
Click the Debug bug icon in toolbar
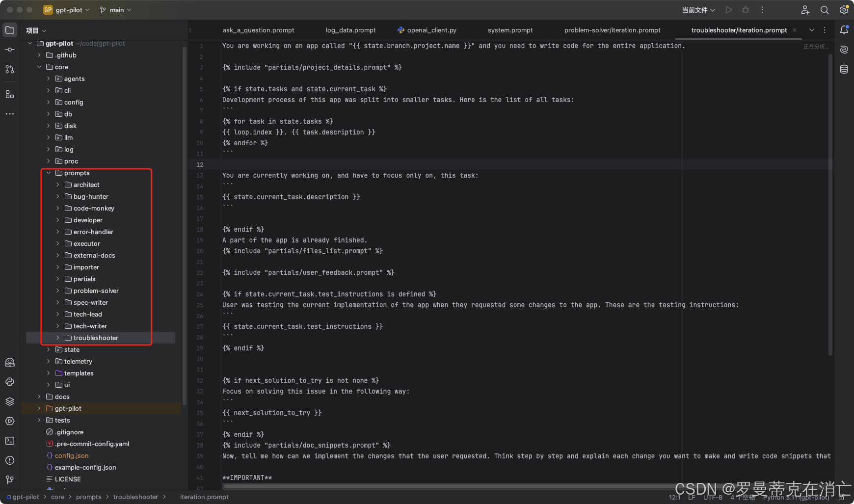tap(746, 10)
